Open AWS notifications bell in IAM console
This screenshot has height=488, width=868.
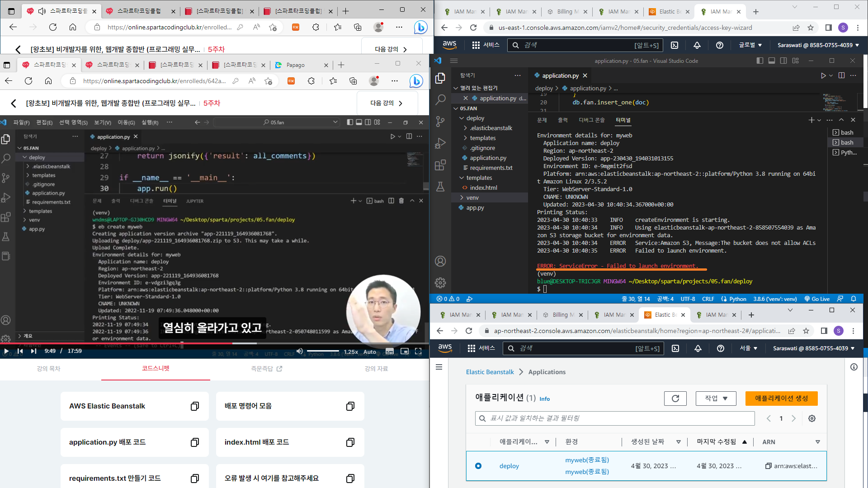coord(697,45)
